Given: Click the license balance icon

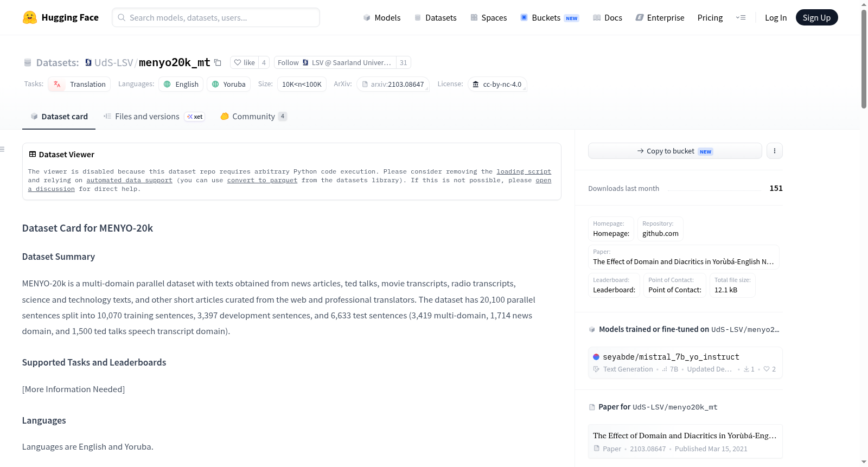Looking at the screenshot, I should click(476, 84).
